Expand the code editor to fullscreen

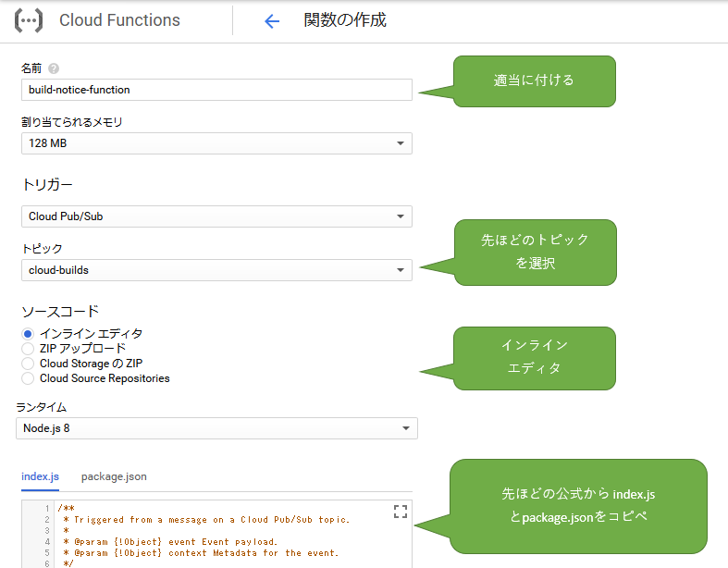pyautogui.click(x=401, y=512)
